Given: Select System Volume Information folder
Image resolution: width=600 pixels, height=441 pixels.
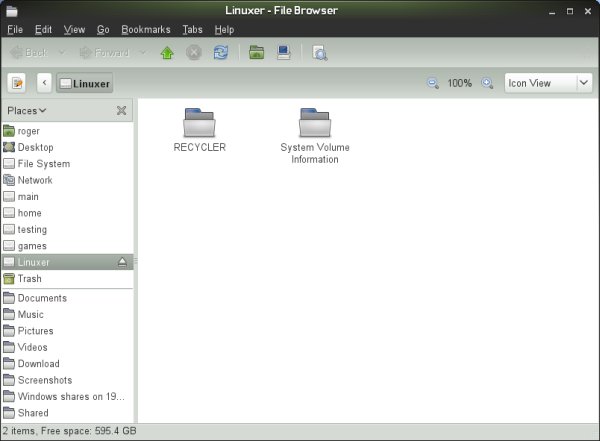Looking at the screenshot, I should 315,136.
